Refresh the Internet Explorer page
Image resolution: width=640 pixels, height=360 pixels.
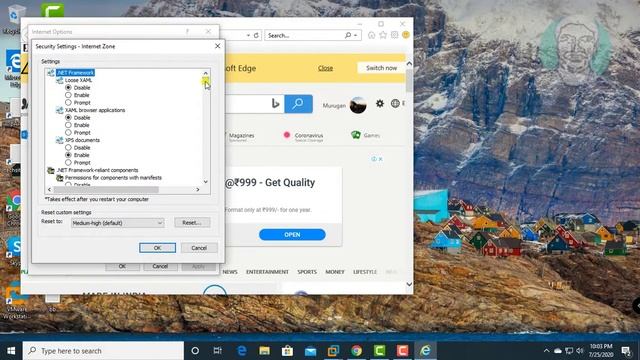click(x=256, y=36)
